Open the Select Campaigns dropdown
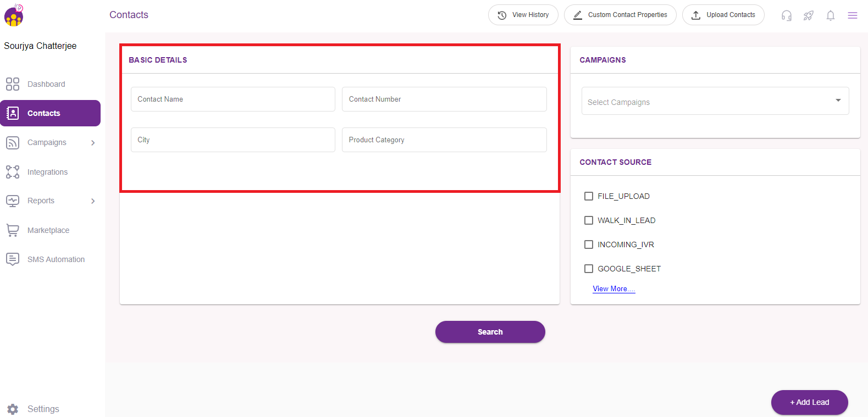Image resolution: width=868 pixels, height=417 pixels. pyautogui.click(x=715, y=101)
